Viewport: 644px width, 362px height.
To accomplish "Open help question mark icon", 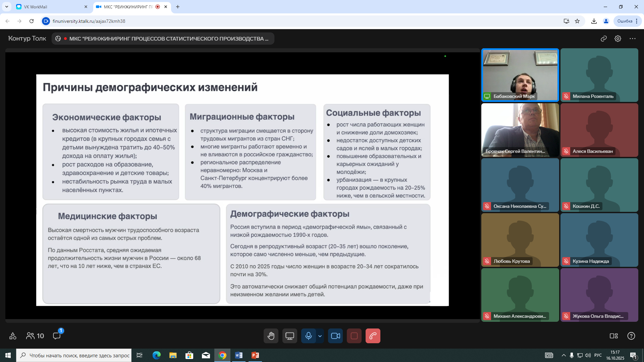I will [631, 336].
